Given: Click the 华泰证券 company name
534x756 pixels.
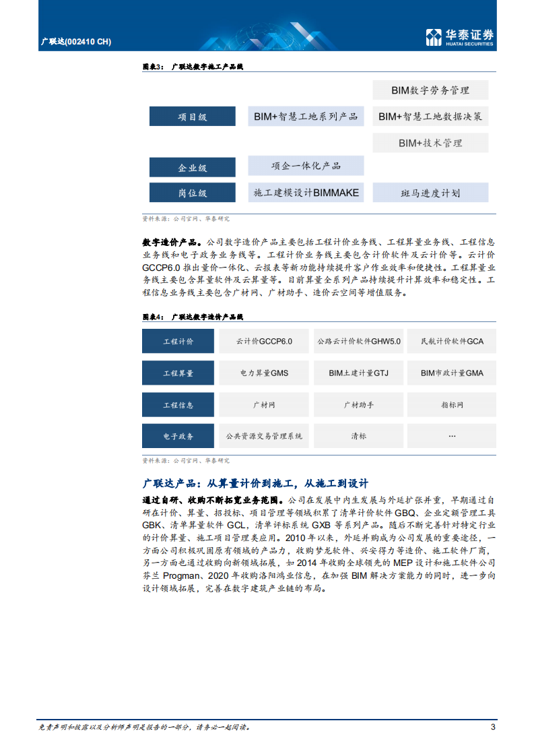Looking at the screenshot, I should tap(469, 34).
